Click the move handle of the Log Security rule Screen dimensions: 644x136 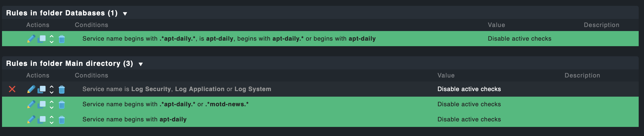pos(52,89)
